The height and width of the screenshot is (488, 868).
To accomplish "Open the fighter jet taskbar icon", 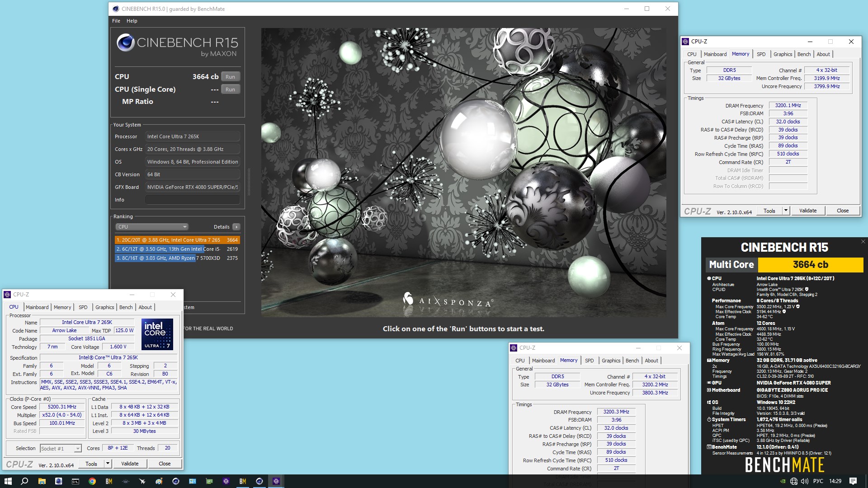I will tap(142, 481).
